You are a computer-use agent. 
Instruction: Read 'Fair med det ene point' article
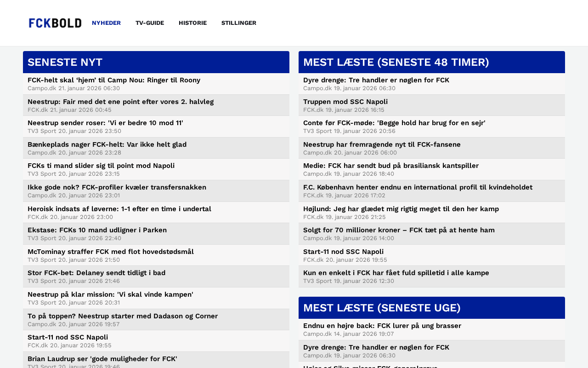[x=120, y=102]
